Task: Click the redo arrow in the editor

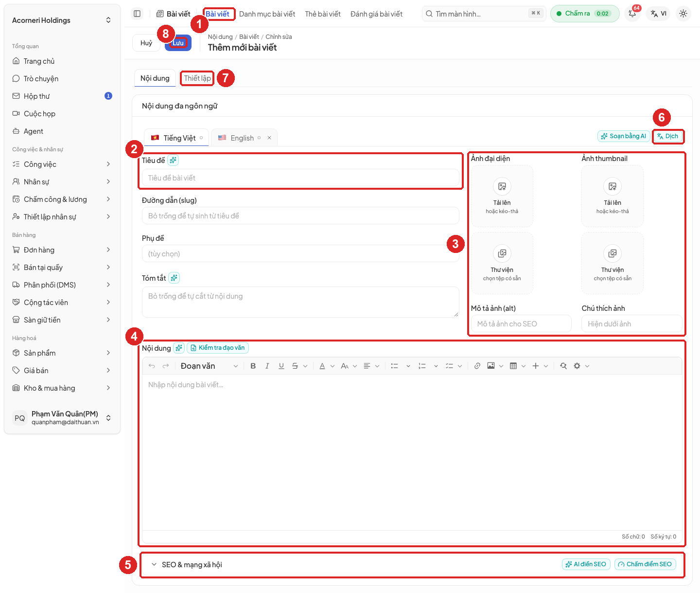Action: point(166,366)
